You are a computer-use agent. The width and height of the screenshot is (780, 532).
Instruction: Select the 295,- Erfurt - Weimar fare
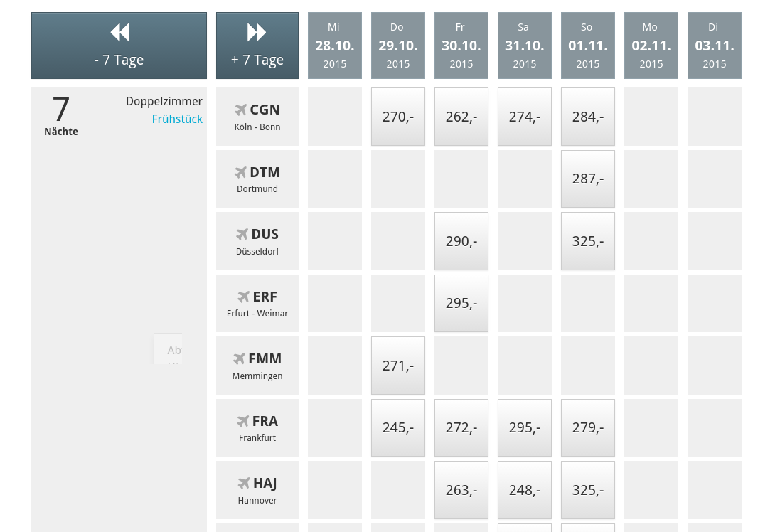click(x=461, y=303)
